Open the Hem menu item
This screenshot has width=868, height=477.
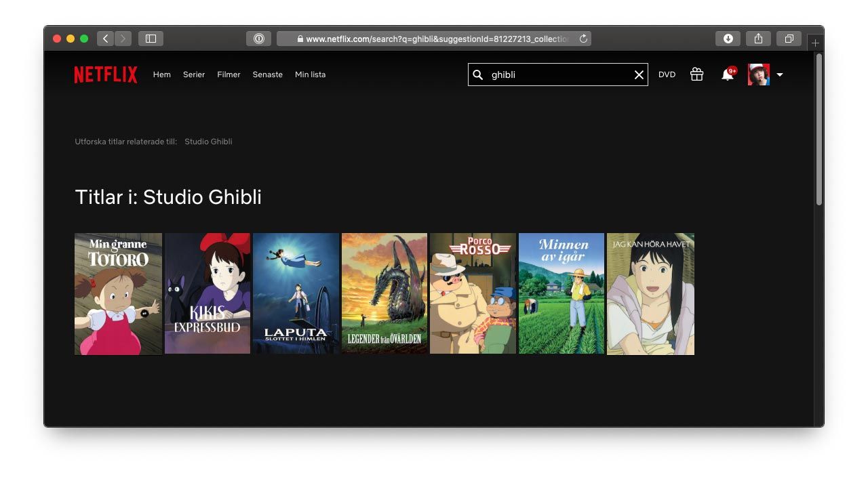[x=162, y=75]
